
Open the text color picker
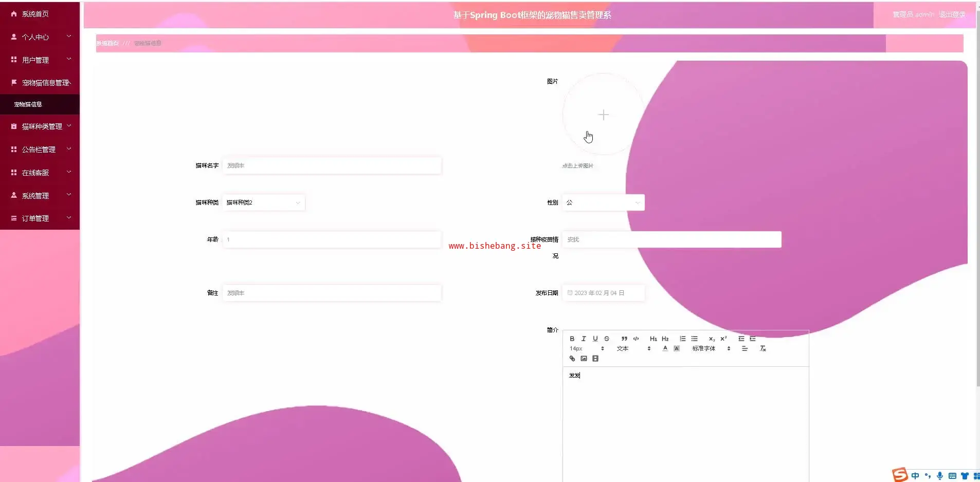[x=665, y=348]
